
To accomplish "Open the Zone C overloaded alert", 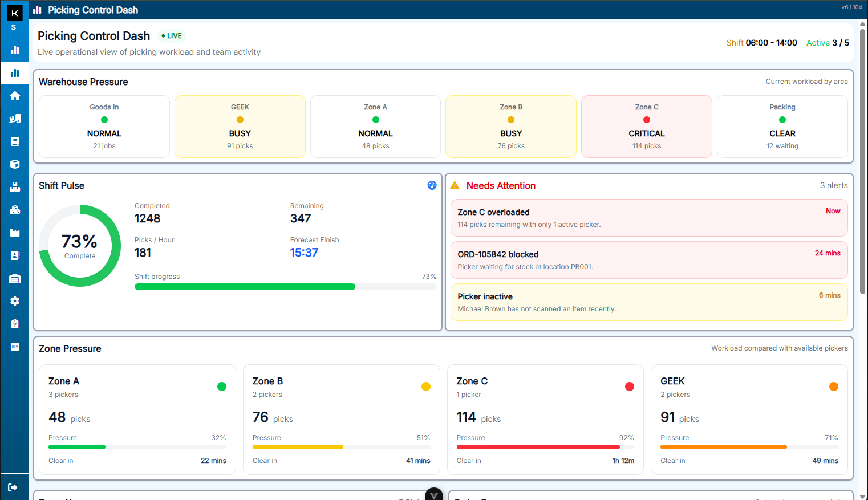I will [649, 218].
